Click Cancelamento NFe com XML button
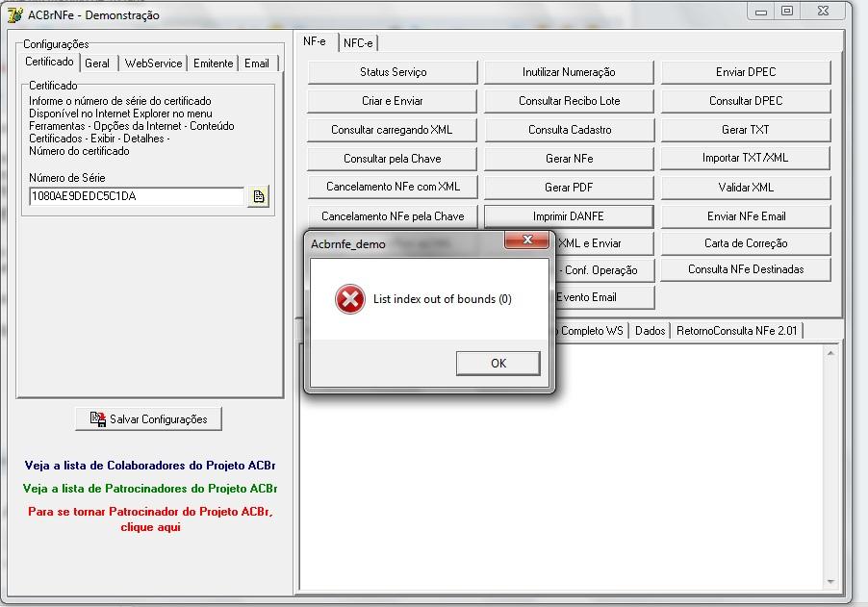 tap(393, 187)
